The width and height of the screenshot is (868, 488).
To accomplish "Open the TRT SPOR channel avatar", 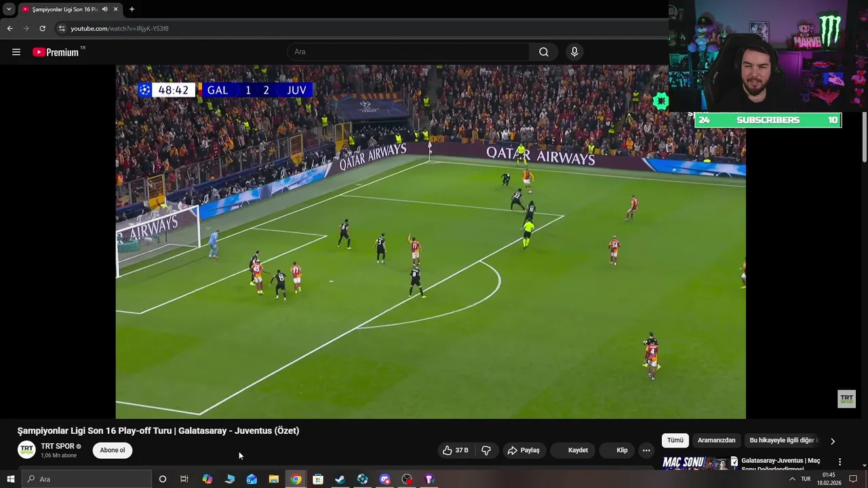I will point(26,450).
